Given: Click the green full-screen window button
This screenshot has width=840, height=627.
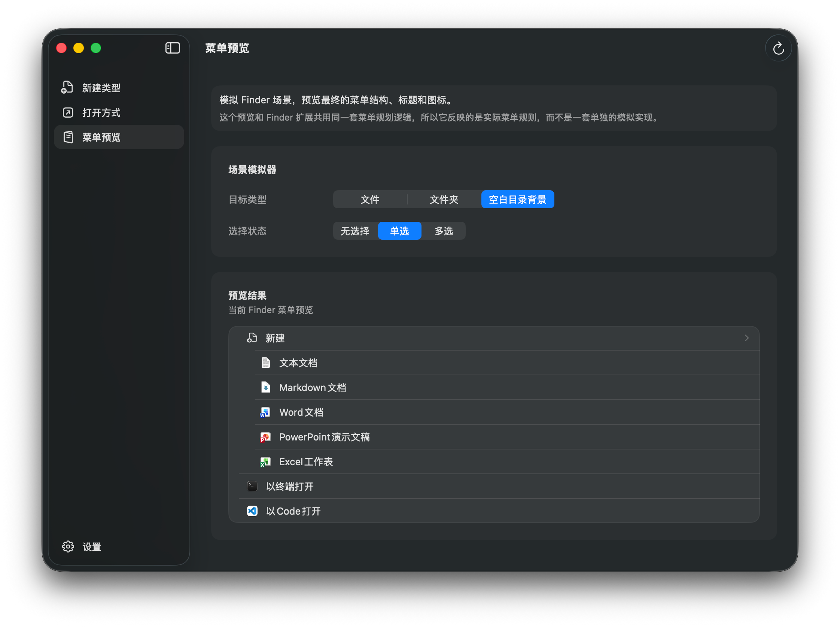Looking at the screenshot, I should tap(96, 48).
